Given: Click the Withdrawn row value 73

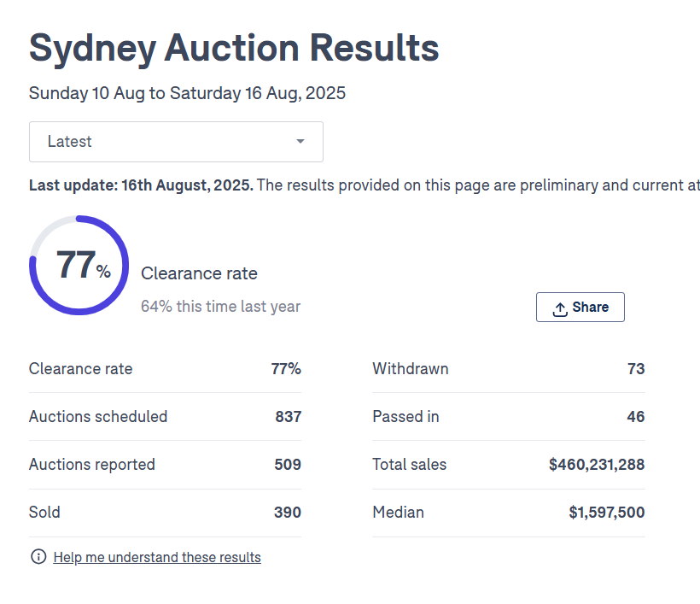Looking at the screenshot, I should tap(635, 369).
